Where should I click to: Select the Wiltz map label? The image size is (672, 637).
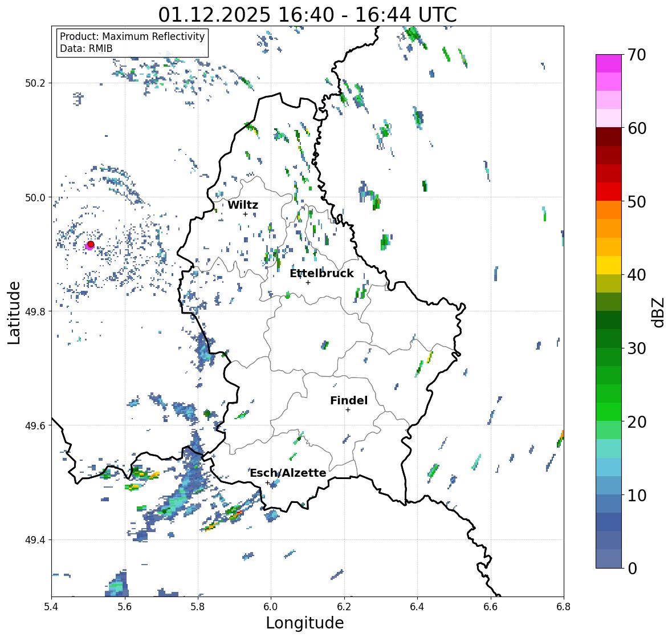pos(243,205)
